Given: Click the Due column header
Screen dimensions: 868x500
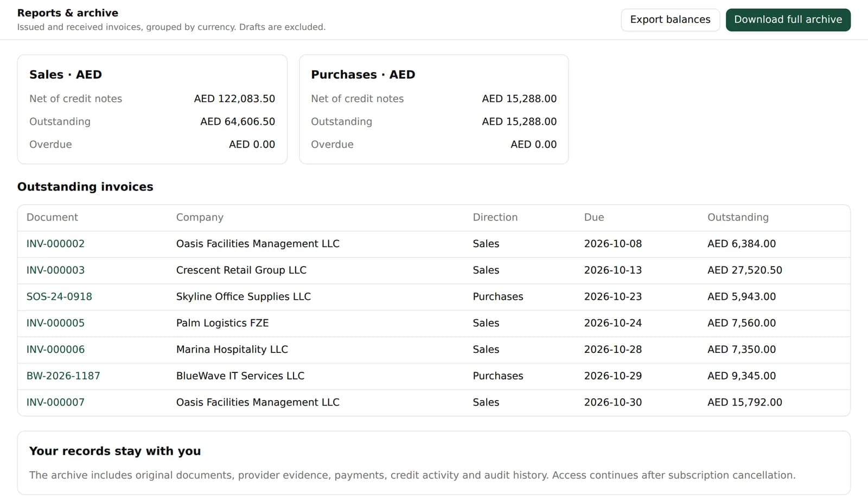Looking at the screenshot, I should coord(594,217).
